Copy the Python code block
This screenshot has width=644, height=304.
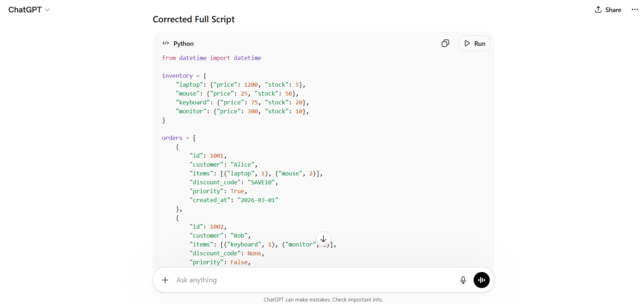(x=445, y=43)
